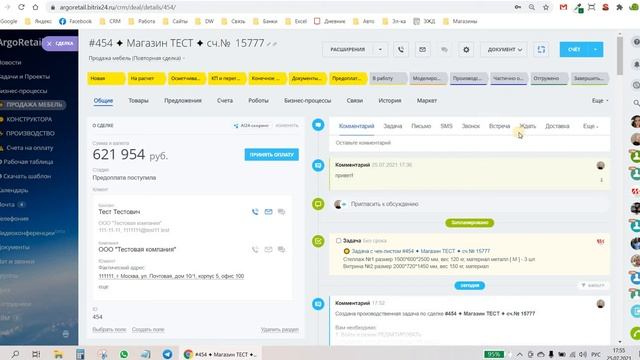Viewport: 640px width, 360px height.
Task: Expand the Счёт button arrow
Action: point(596,49)
